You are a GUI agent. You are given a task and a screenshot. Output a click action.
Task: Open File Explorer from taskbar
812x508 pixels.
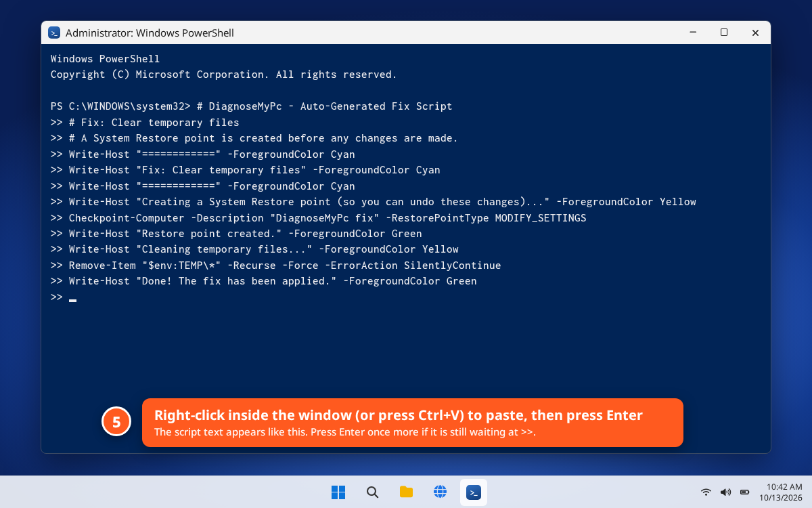click(406, 492)
